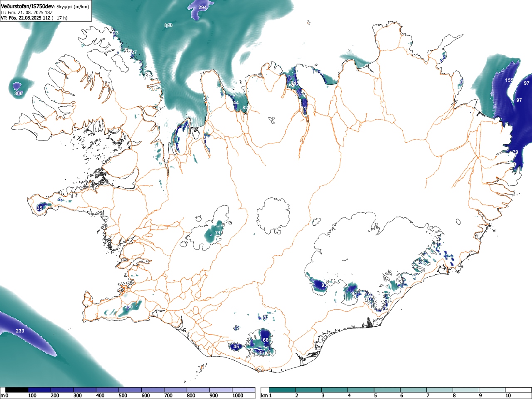The width and height of the screenshot is (532, 399).
Task: Click the 85 value below the 66 label
Action: [x=261, y=352]
